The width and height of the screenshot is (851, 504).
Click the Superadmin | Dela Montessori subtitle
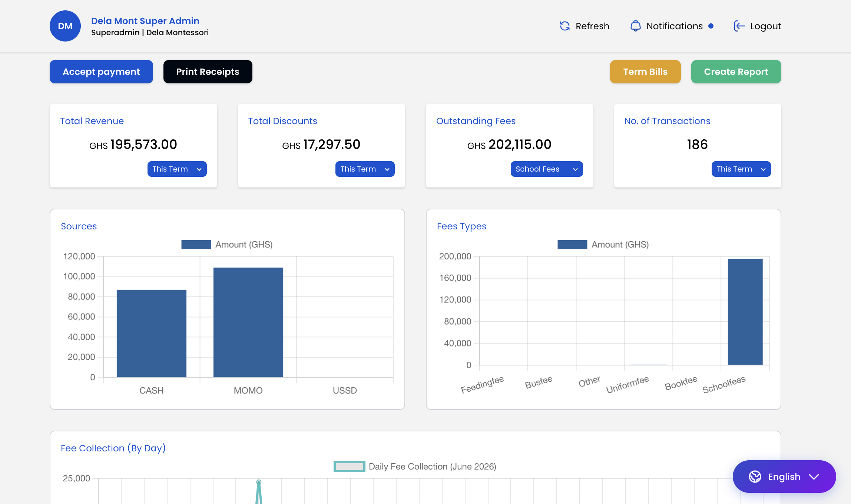(150, 33)
